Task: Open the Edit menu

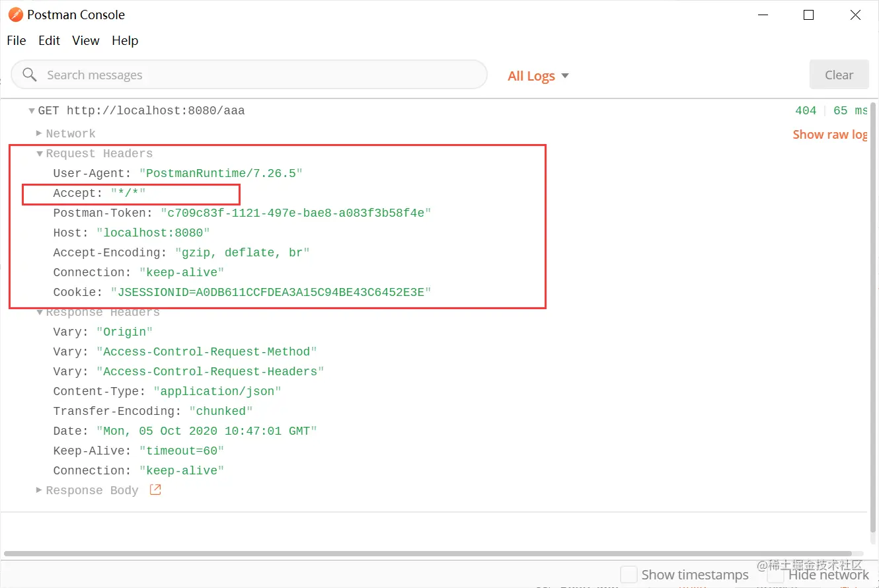Action: coord(49,40)
